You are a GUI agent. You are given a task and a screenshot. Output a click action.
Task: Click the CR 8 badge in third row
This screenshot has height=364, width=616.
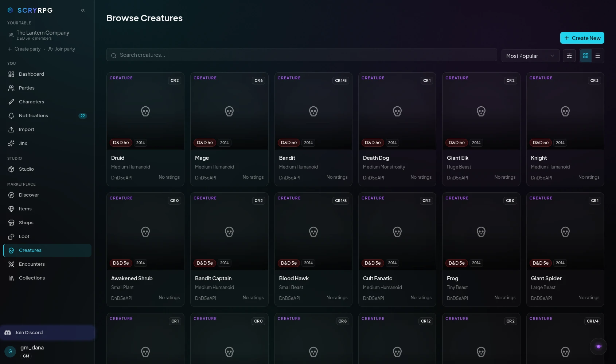click(x=343, y=321)
